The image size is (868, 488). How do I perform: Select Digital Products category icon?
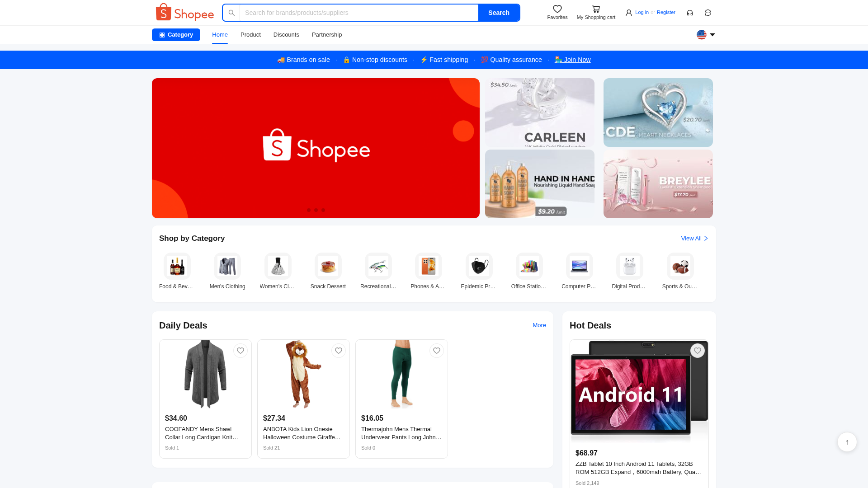point(630,266)
